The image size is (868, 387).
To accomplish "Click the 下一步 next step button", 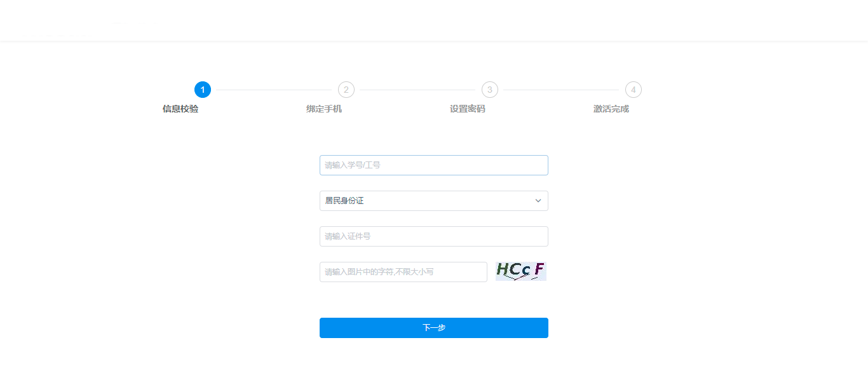I will click(x=433, y=328).
